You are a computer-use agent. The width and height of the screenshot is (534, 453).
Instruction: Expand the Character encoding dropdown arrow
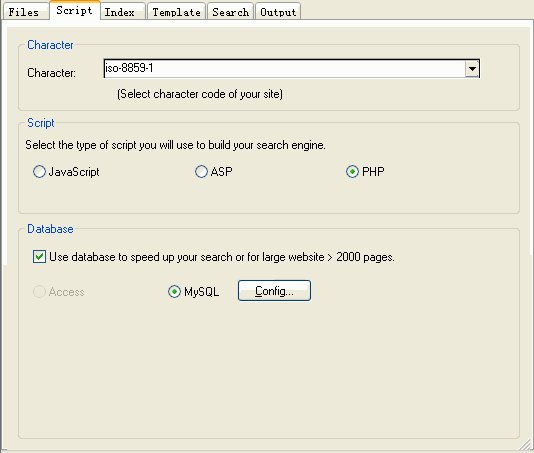click(x=472, y=68)
